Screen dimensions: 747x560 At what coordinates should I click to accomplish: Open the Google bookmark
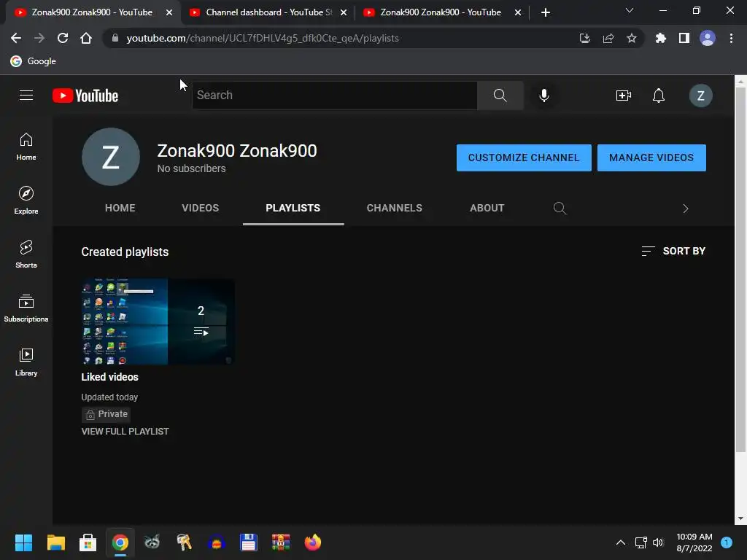tap(34, 61)
